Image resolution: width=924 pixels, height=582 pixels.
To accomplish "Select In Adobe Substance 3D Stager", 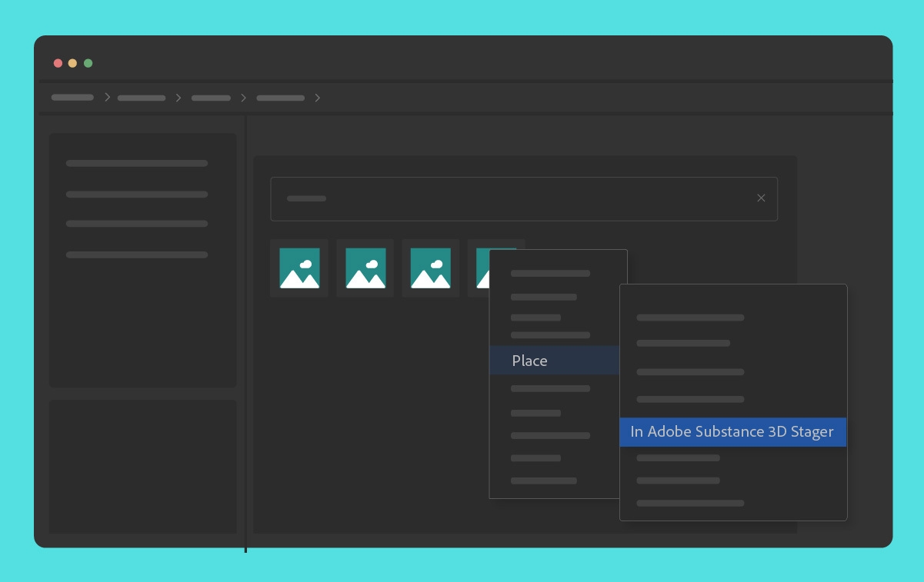I will point(732,432).
